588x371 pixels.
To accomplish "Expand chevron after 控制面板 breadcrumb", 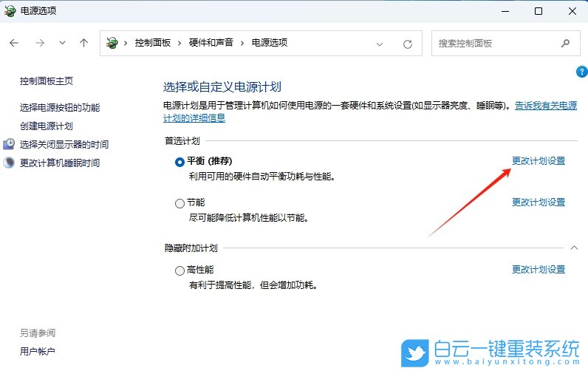I will [180, 44].
